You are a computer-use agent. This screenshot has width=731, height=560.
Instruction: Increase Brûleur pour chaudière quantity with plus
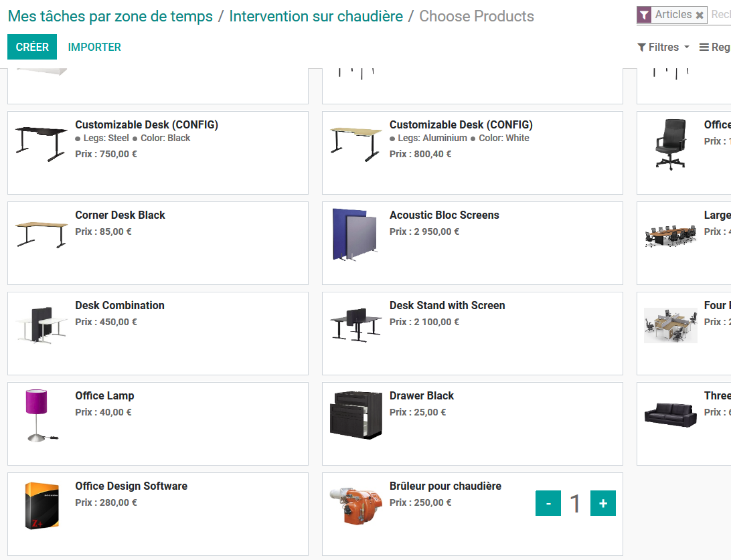(602, 503)
